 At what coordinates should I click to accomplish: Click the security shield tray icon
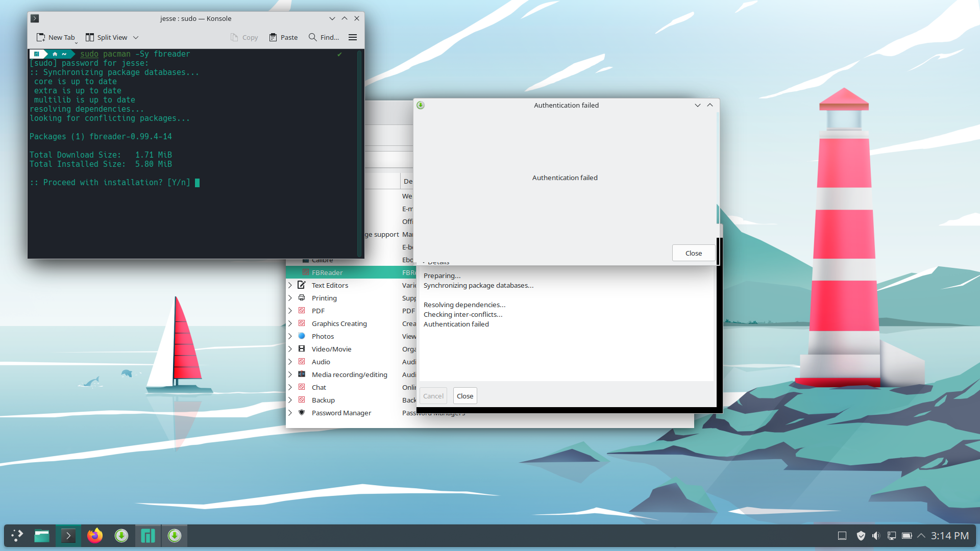pyautogui.click(x=861, y=536)
